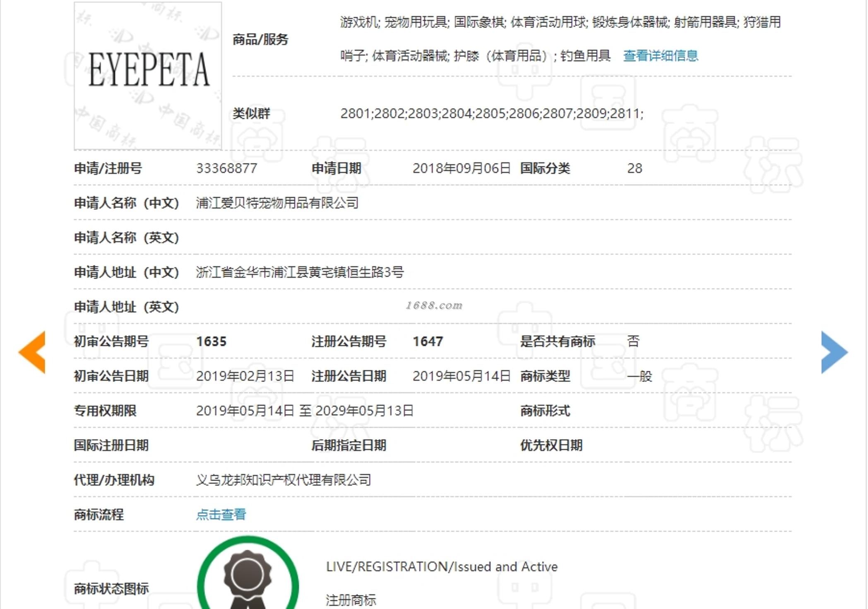Screen dimensions: 868x609
Task: Select the application number 33368877
Action: click(x=226, y=168)
